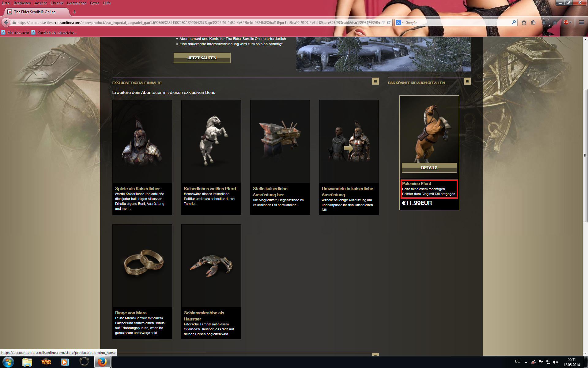The image size is (588, 368).
Task: Click the Schlammkrabbe als Haustier thumbnail
Action: pyautogui.click(x=211, y=266)
